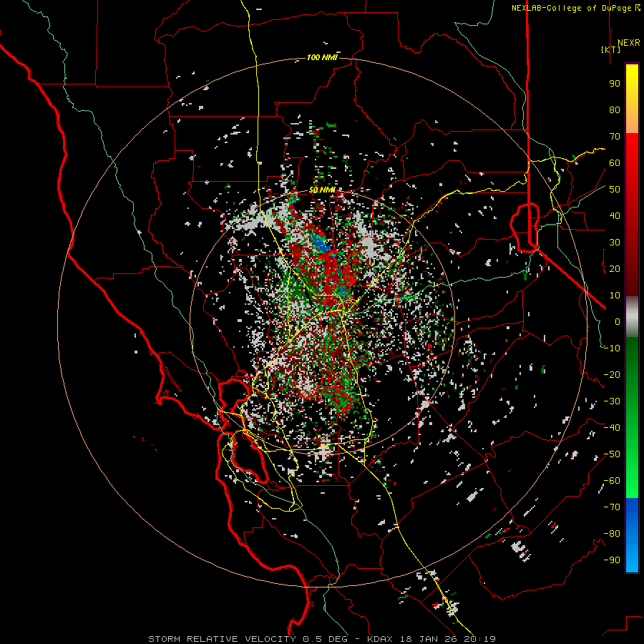Click the 10 value on velocity scale
This screenshot has height=644, width=644.
tap(615, 296)
